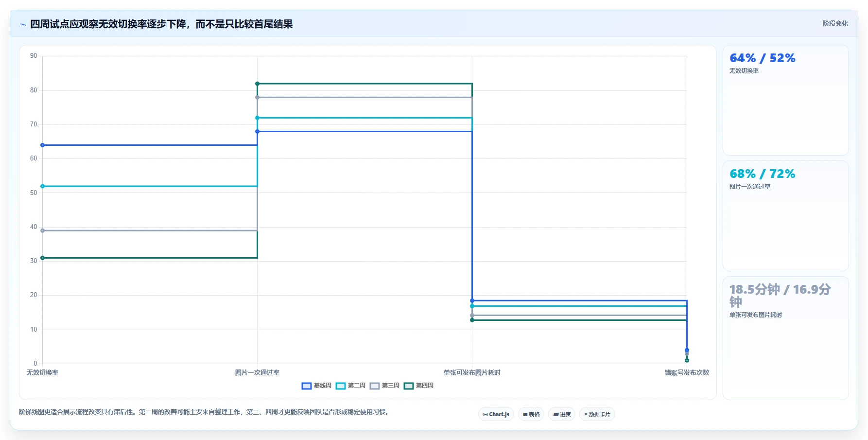Click the footnote text starting 阶梯线图更适合

[205, 412]
